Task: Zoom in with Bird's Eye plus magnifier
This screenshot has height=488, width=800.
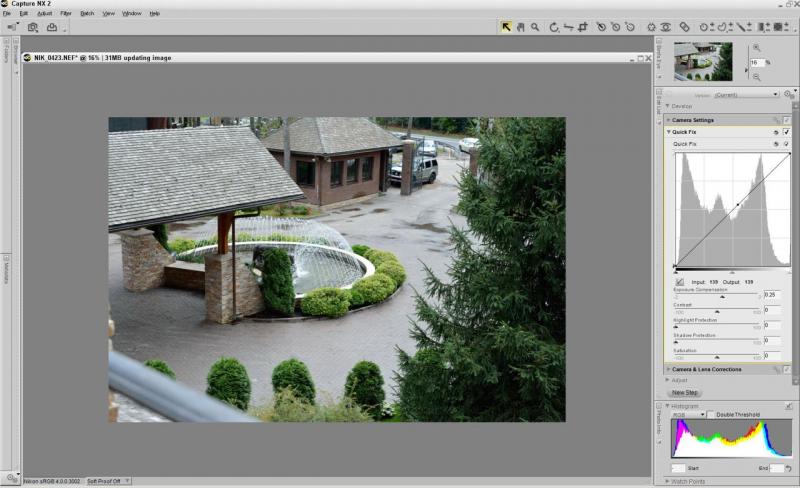Action: [x=757, y=47]
